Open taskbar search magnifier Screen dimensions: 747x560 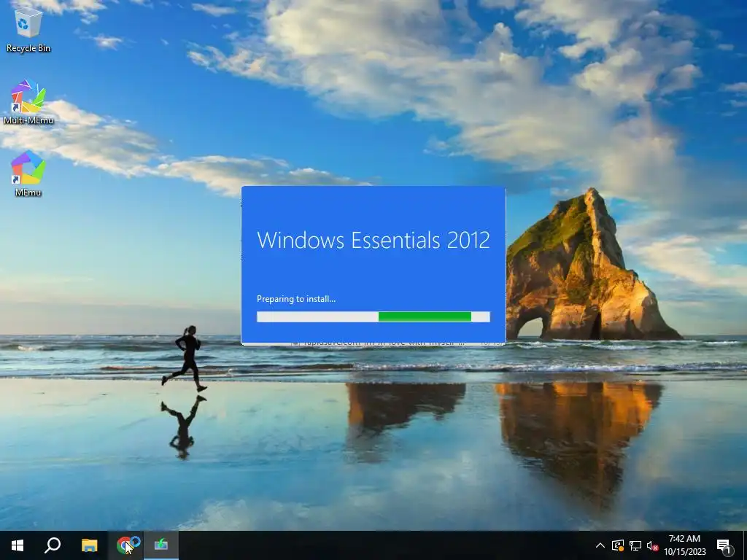(x=53, y=545)
